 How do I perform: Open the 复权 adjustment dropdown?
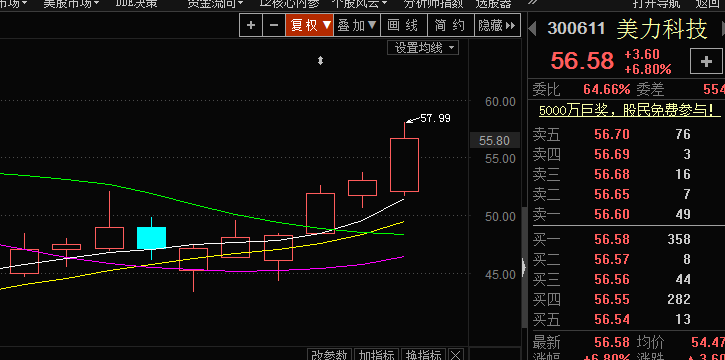(x=310, y=25)
